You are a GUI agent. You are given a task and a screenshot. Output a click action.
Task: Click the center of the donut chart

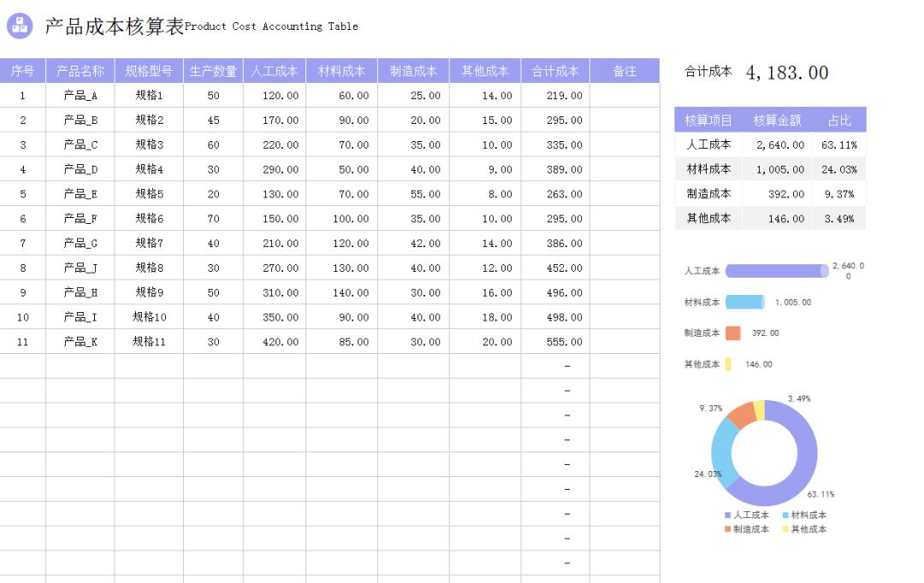click(763, 450)
